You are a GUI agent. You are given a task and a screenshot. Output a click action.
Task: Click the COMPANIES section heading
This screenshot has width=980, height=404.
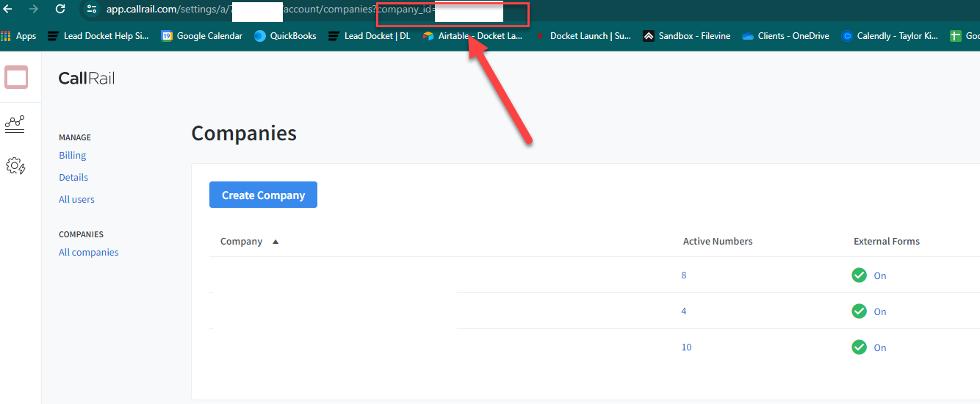tap(81, 235)
